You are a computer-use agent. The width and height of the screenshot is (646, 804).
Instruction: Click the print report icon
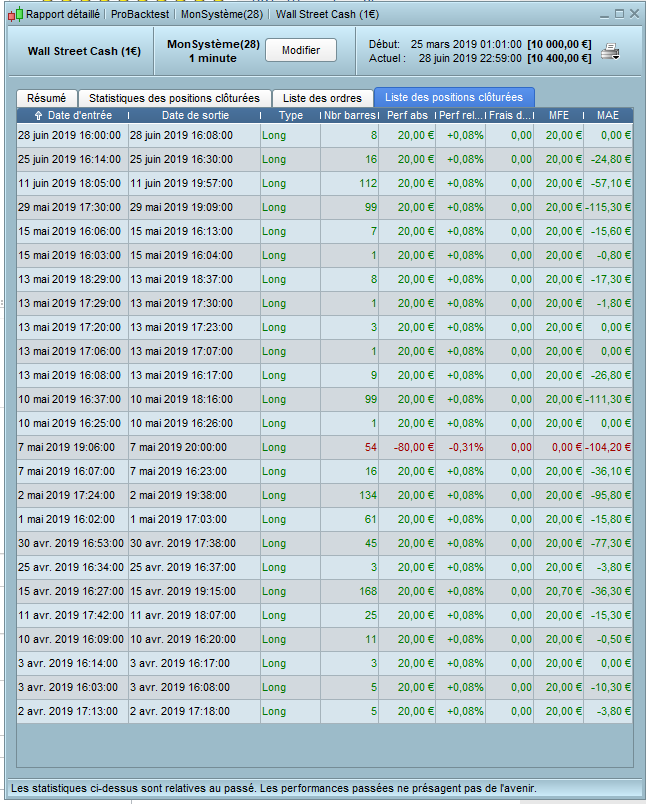[610, 52]
